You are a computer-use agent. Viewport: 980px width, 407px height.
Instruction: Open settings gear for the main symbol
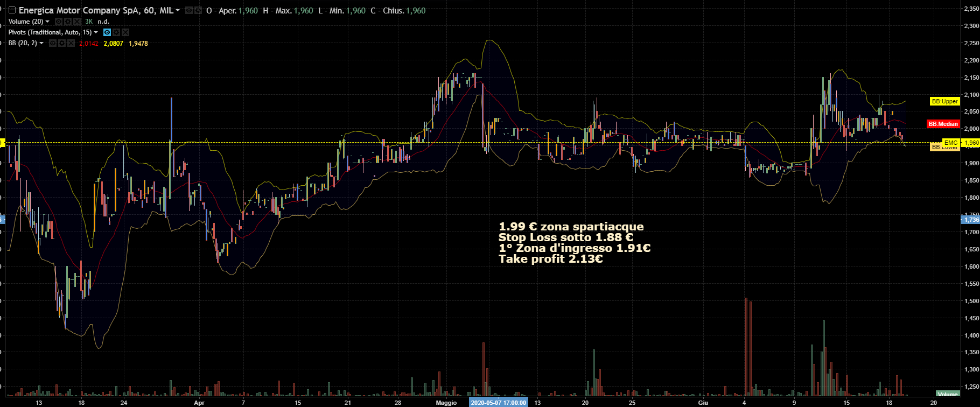point(198,11)
